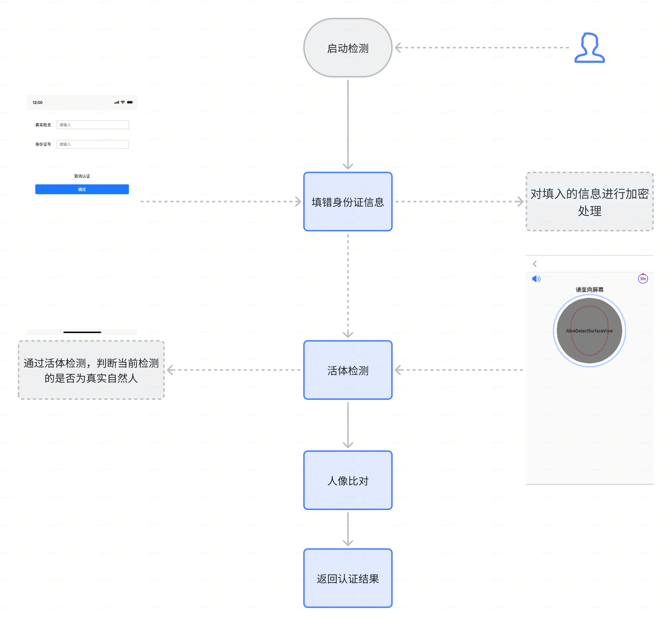Click the cellular signal bars icon
The image size is (672, 626).
point(117,102)
